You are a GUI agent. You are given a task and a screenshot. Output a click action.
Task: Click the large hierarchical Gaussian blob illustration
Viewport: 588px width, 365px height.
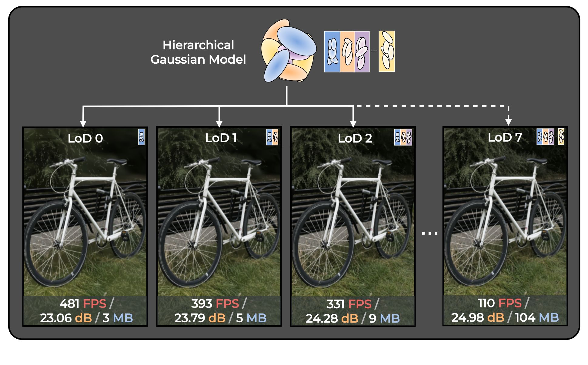pyautogui.click(x=289, y=51)
